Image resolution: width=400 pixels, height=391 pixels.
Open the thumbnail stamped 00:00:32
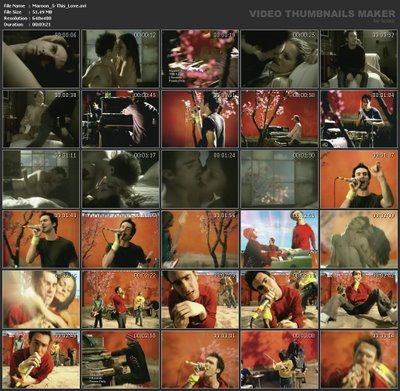point(359,59)
